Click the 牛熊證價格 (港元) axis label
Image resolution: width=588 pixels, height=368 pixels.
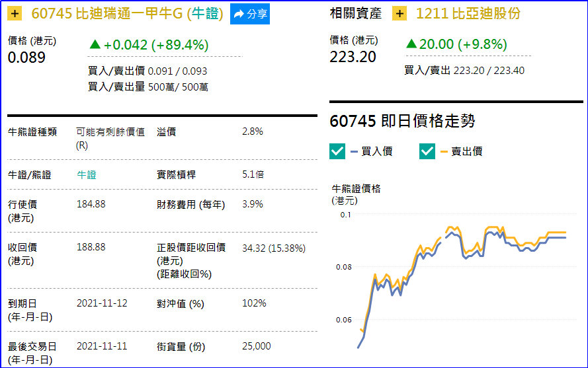(356, 194)
